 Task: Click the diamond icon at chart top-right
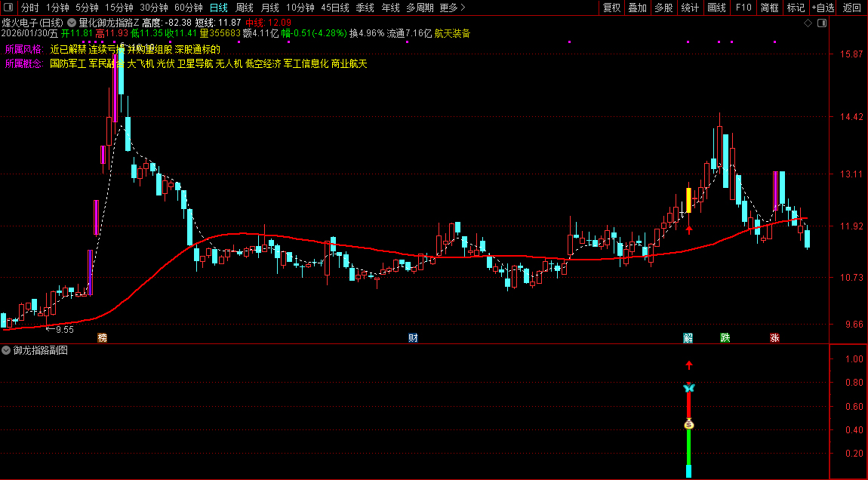(x=808, y=23)
